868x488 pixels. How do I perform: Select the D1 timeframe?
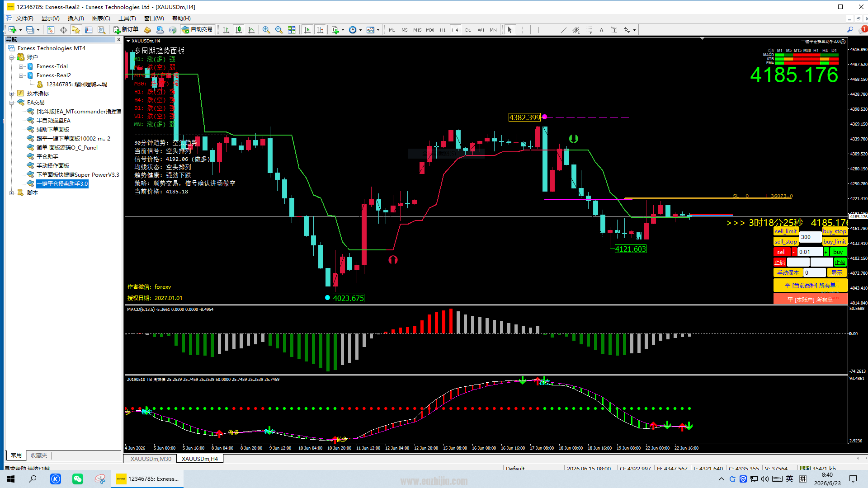468,30
